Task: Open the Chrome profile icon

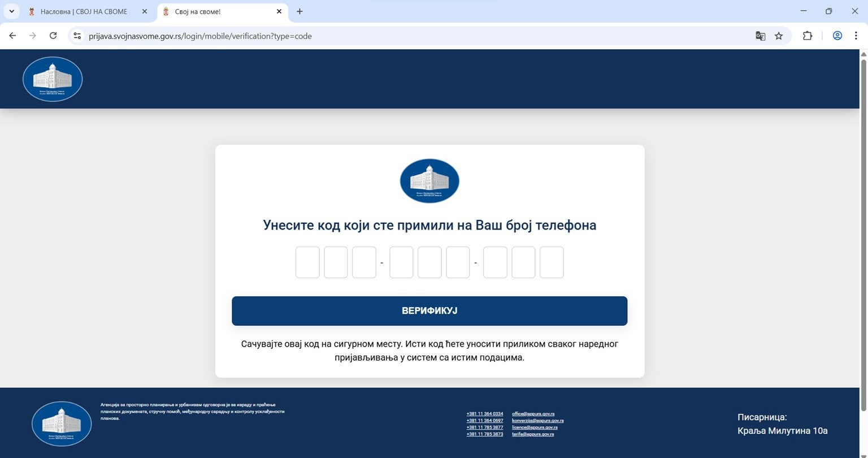Action: (837, 36)
